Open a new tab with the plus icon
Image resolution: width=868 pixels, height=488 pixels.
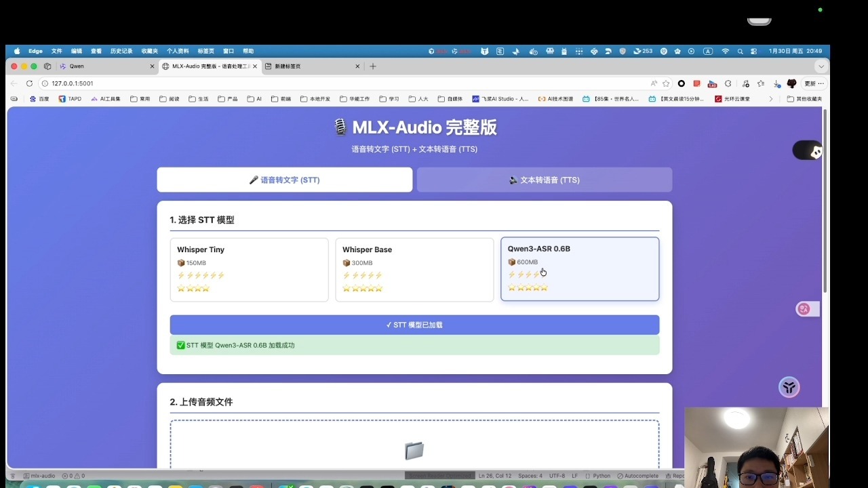point(372,66)
